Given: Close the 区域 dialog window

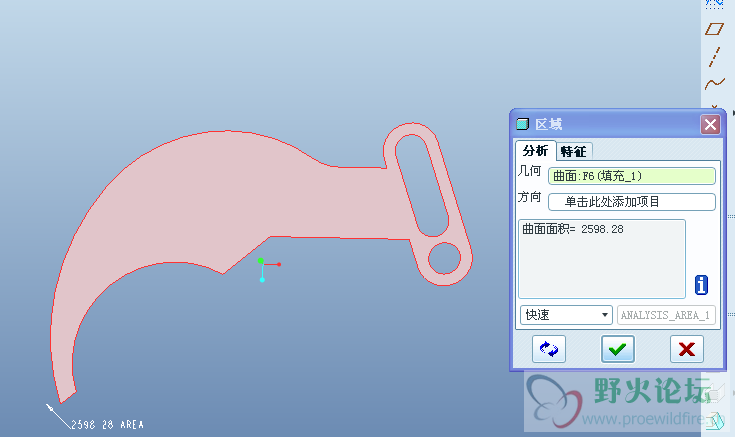Looking at the screenshot, I should [x=710, y=125].
